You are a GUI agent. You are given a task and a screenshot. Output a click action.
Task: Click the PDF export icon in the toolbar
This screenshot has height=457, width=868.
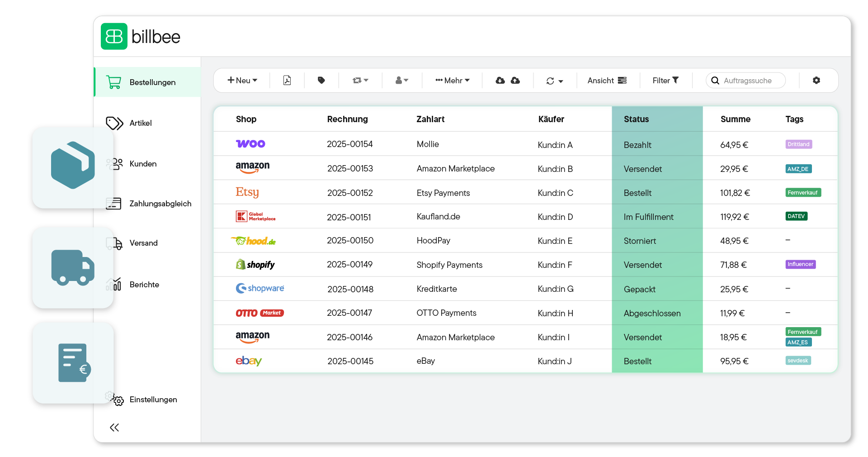[287, 80]
